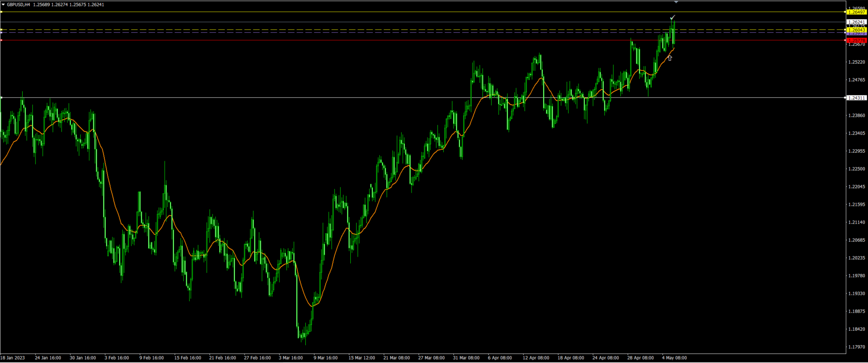Click left anchor of the 1.24311 white line
This screenshot has height=363, width=868.
click(1, 98)
